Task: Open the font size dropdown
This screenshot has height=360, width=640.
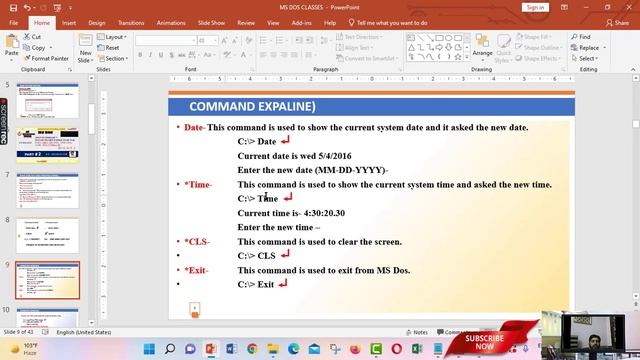Action: coord(215,40)
